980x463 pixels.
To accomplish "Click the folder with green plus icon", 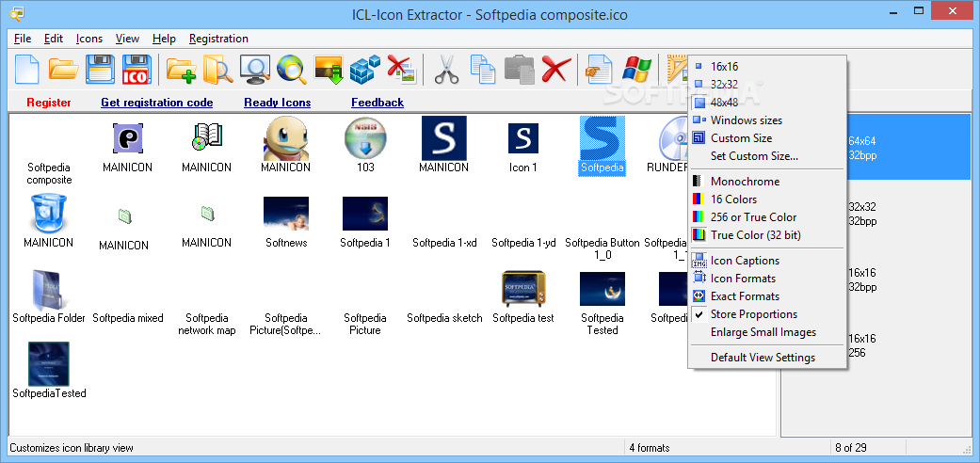I will pyautogui.click(x=182, y=69).
